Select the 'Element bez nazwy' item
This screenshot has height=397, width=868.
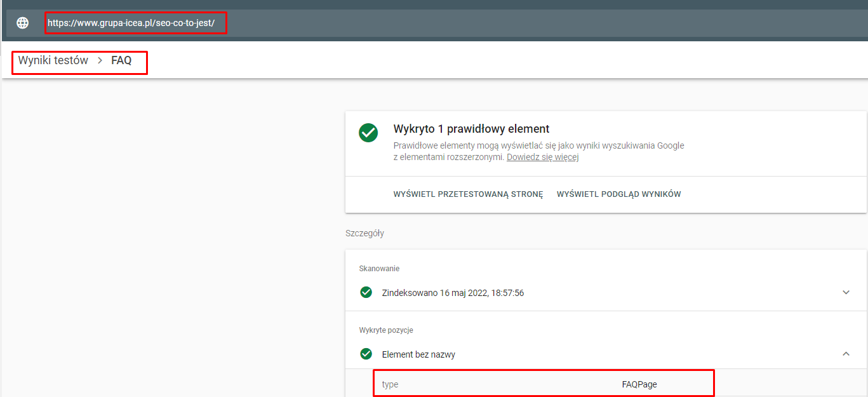(x=418, y=354)
